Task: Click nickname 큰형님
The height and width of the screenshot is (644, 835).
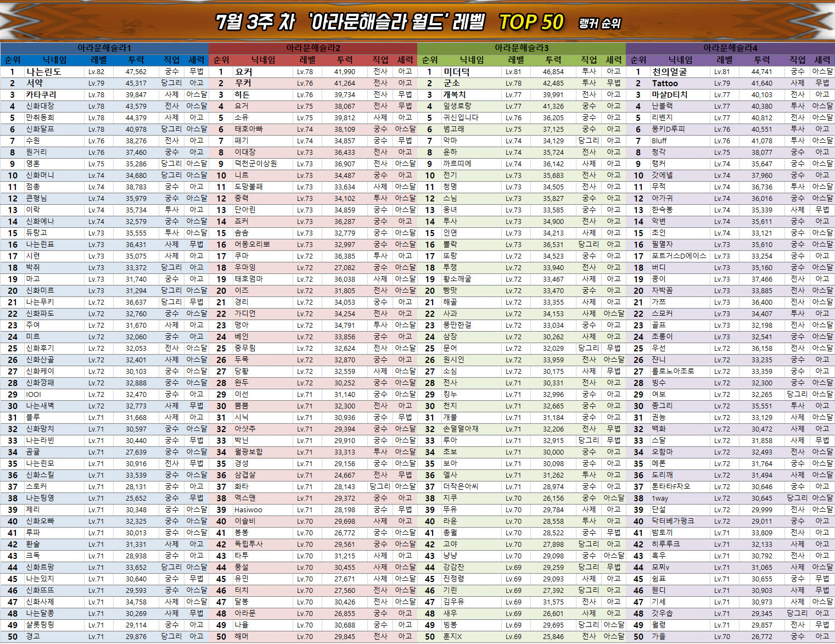Action: click(36, 198)
